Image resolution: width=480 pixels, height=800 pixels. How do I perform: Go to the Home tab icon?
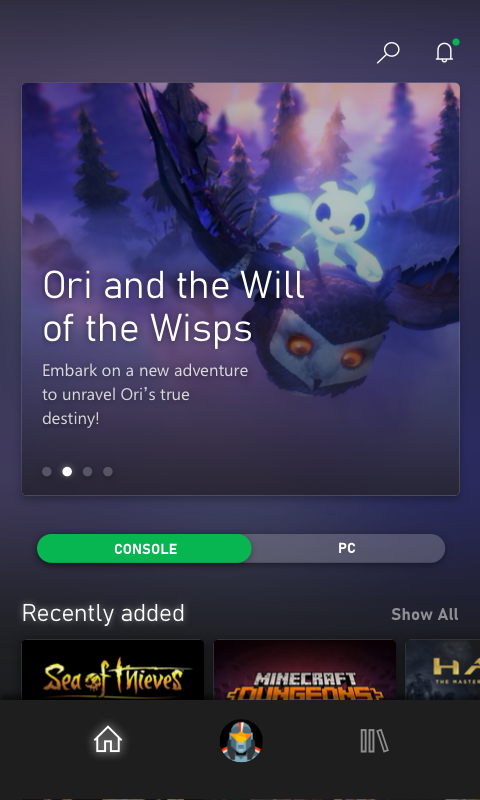coord(108,740)
